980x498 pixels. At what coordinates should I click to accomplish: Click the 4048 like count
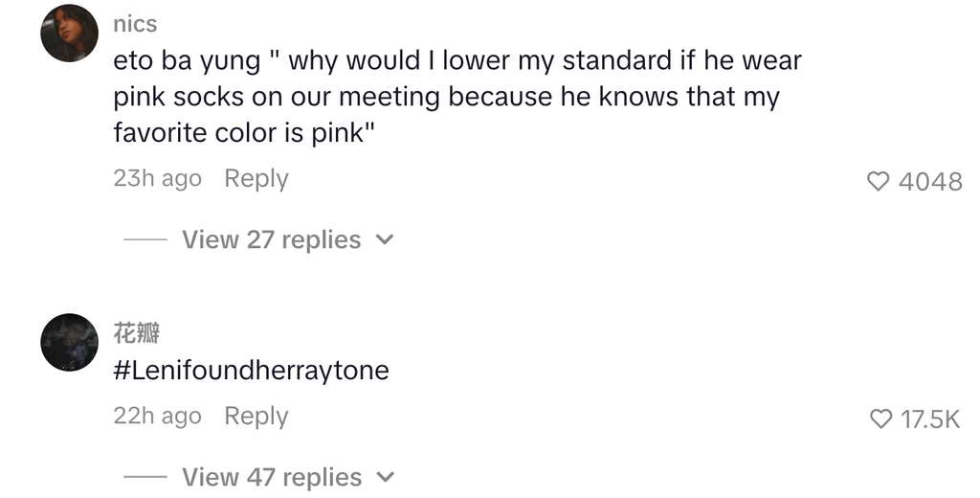coord(930,181)
